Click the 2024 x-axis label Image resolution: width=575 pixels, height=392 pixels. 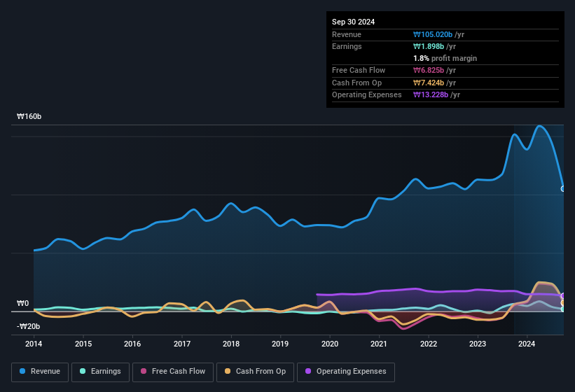pos(527,344)
